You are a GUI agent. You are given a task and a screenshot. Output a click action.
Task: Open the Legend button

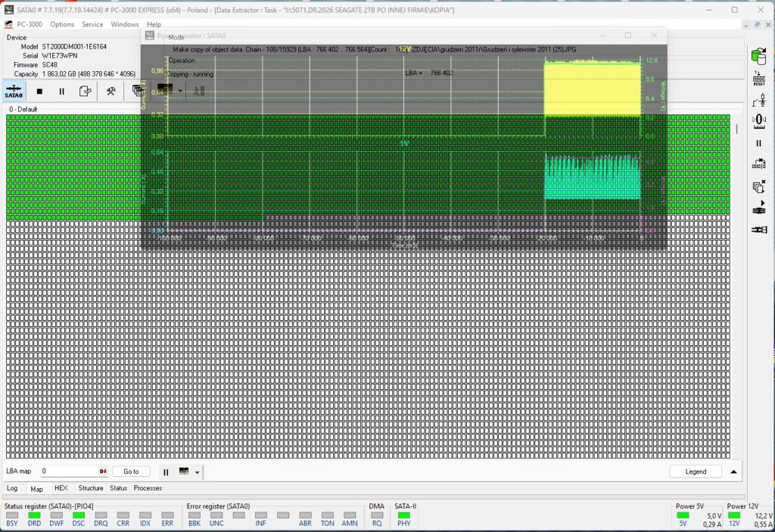[x=696, y=471]
